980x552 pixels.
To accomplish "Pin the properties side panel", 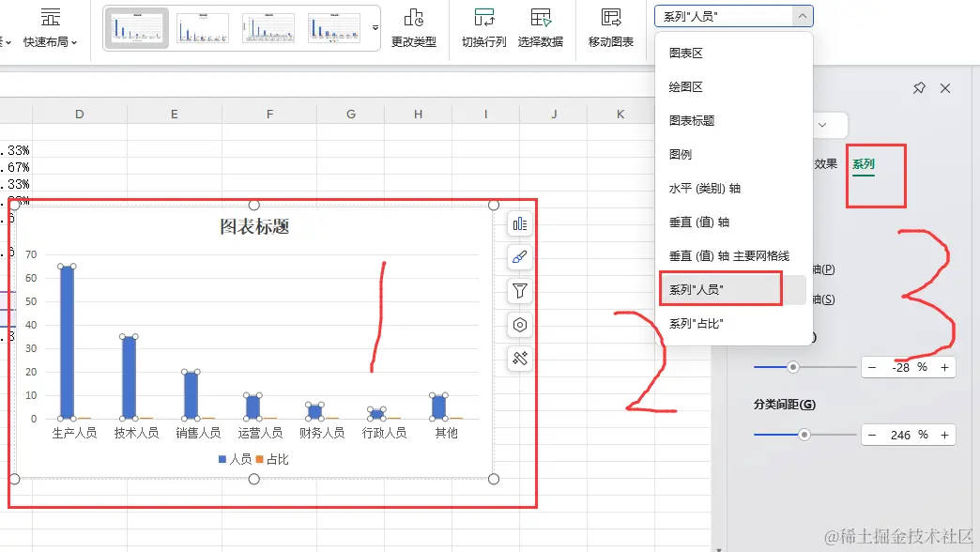I will (919, 88).
